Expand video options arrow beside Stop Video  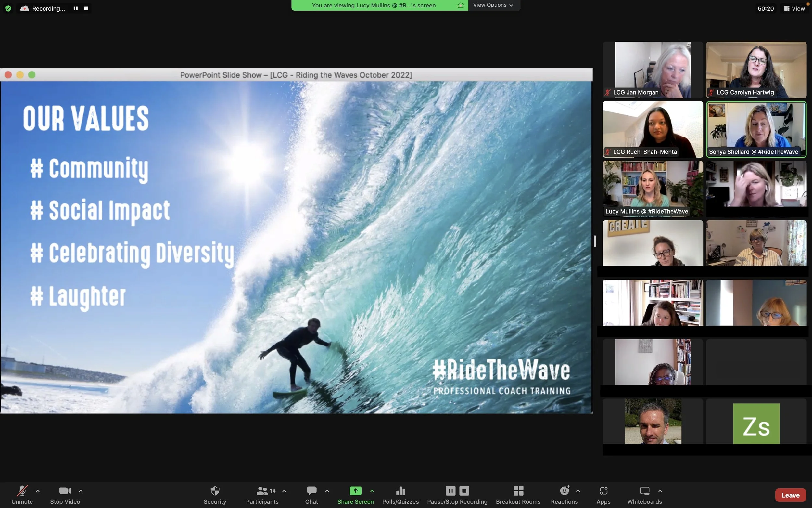click(x=81, y=491)
